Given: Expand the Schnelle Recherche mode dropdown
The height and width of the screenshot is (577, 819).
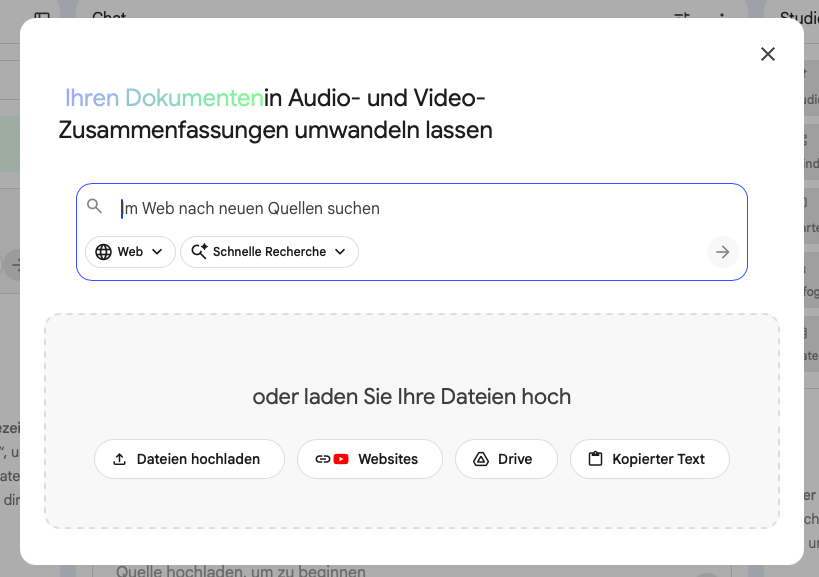Looking at the screenshot, I should point(269,252).
